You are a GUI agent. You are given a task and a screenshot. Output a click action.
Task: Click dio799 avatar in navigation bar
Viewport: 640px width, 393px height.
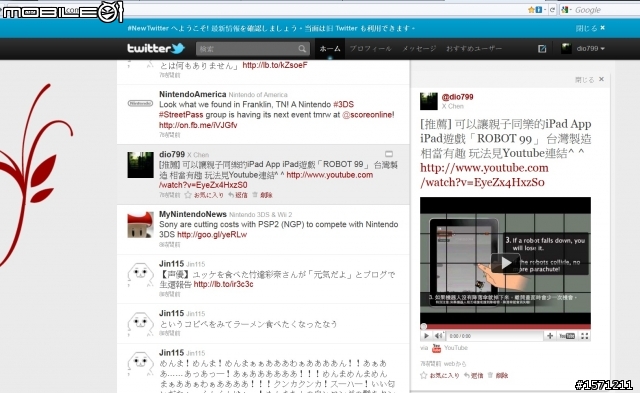[x=566, y=49]
